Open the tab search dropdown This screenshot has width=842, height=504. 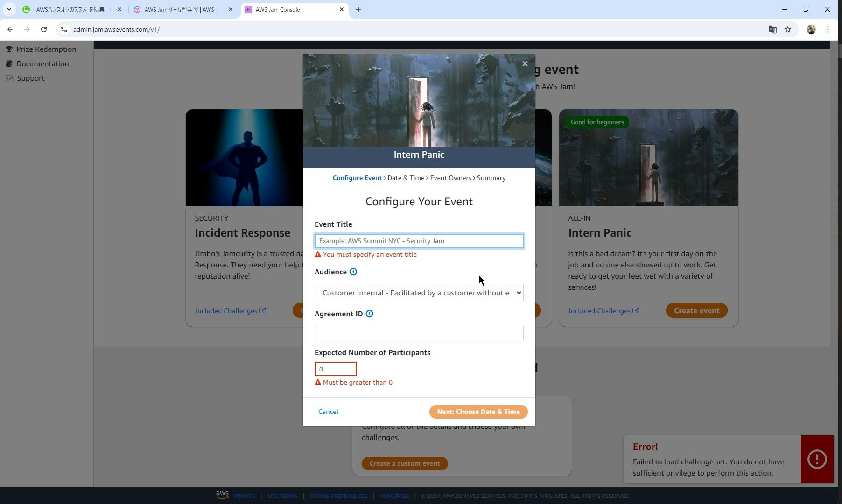click(x=9, y=9)
